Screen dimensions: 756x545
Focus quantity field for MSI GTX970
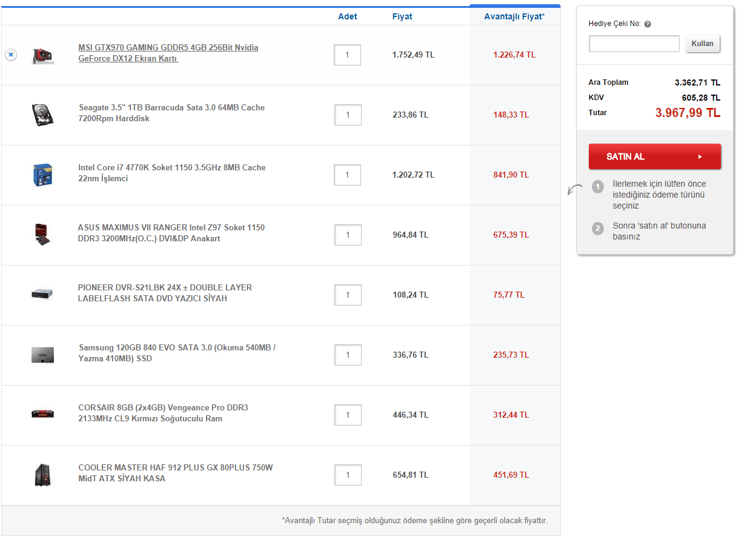[x=348, y=55]
